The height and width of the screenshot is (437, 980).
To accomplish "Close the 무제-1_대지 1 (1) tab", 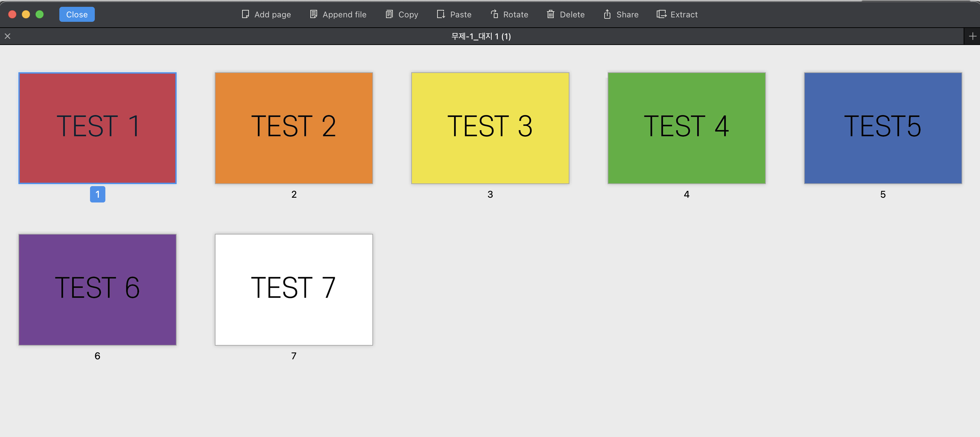I will pyautogui.click(x=8, y=36).
